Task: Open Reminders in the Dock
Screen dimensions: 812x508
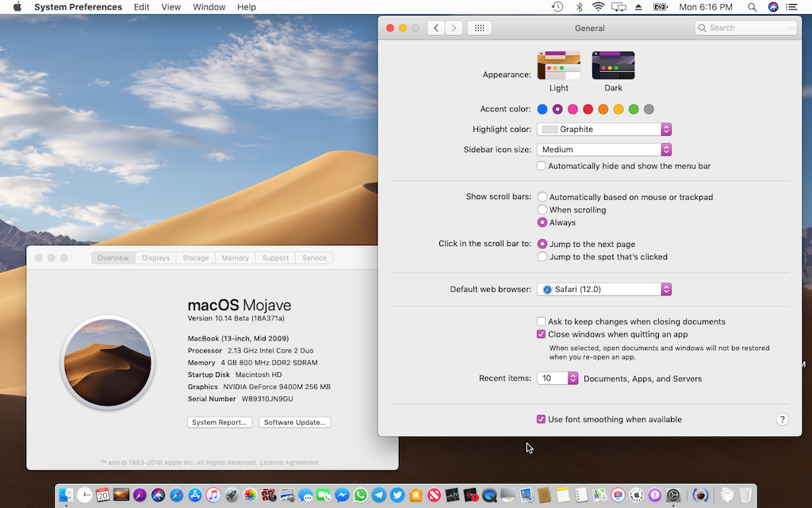Action: click(581, 495)
